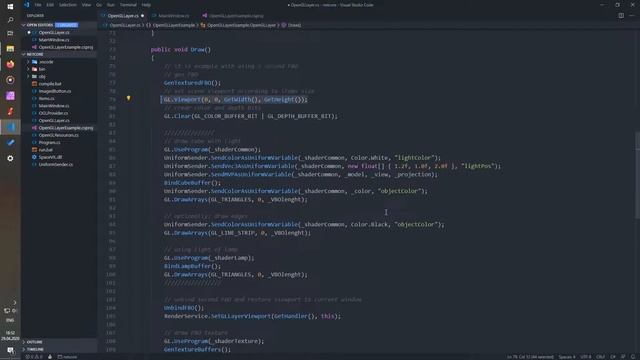Viewport: 640px width, 360px height.
Task: Click the Ln 79, Col 12 status entry
Action: pos(530,357)
